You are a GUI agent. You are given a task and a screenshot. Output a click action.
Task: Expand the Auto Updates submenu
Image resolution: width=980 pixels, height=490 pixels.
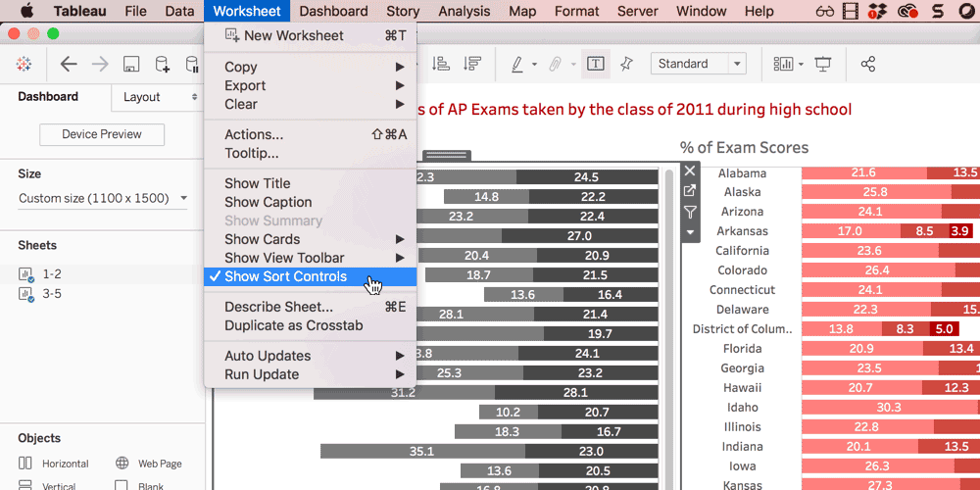pos(310,356)
